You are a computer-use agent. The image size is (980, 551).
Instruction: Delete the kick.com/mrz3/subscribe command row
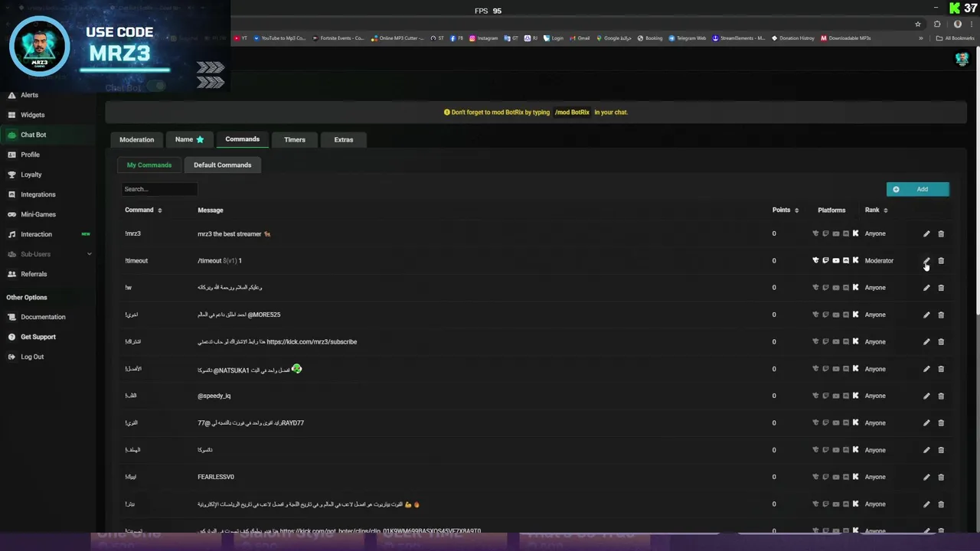point(941,342)
